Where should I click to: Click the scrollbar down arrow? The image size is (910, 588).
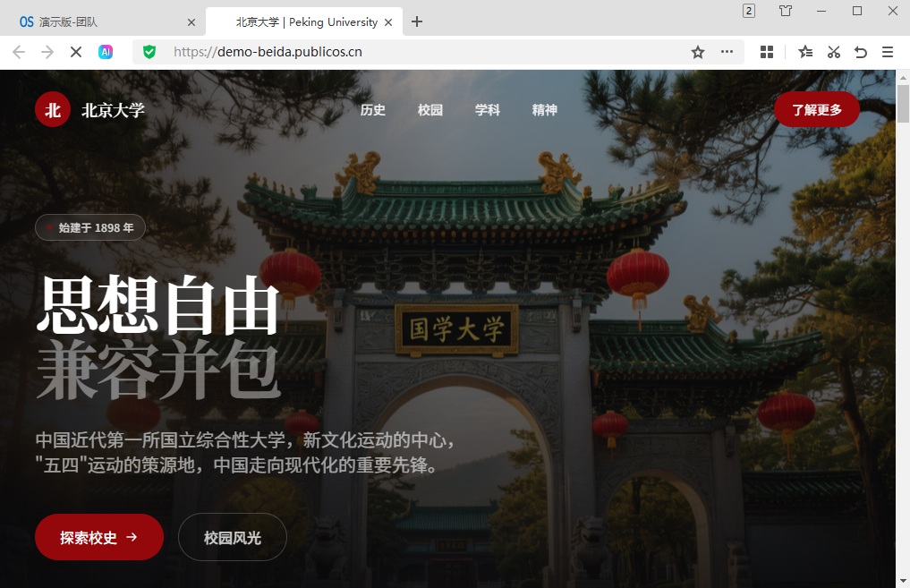903,581
